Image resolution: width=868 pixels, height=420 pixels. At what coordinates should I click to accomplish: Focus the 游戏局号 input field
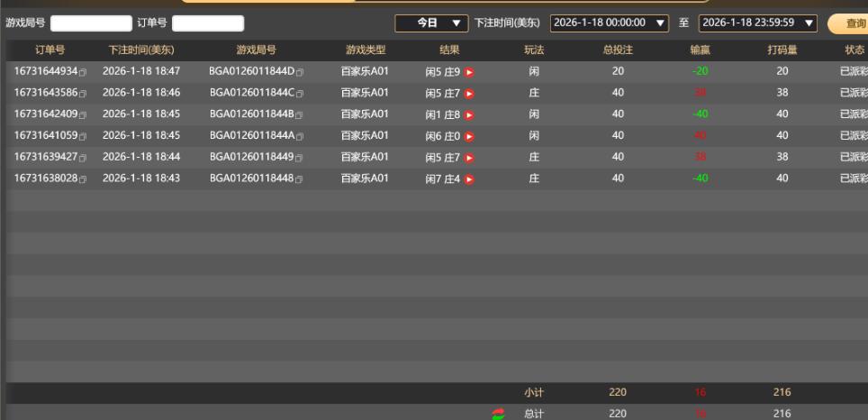91,23
